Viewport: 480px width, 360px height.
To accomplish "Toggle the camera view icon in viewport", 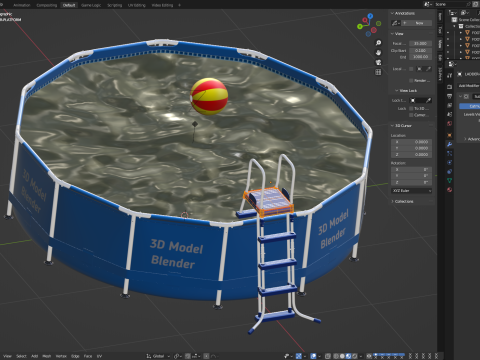I will (x=378, y=62).
